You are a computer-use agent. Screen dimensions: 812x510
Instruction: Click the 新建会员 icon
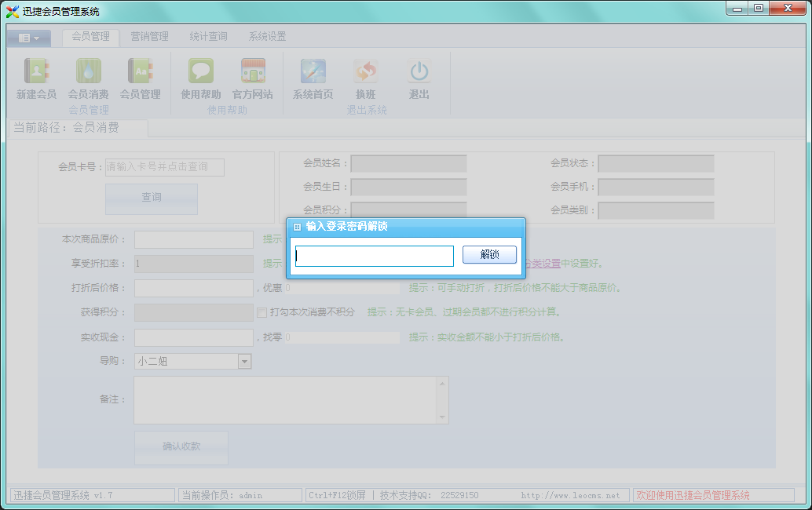click(36, 71)
